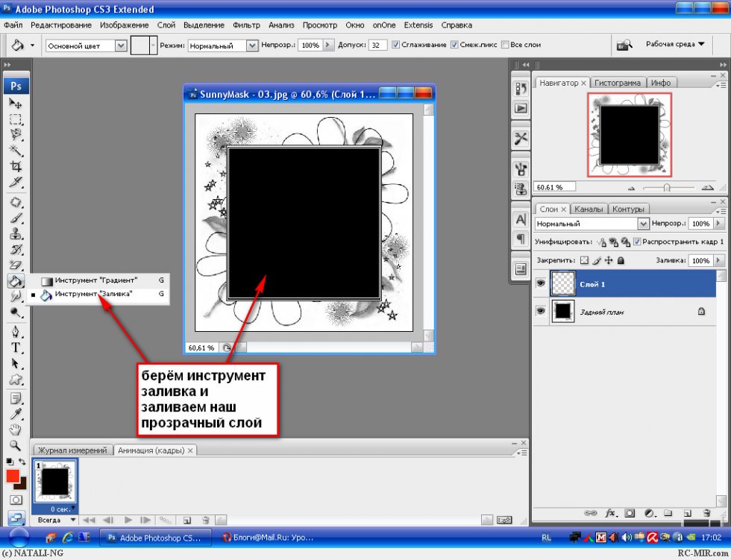Open the Файл menu
The width and height of the screenshot is (731, 560).
point(13,25)
